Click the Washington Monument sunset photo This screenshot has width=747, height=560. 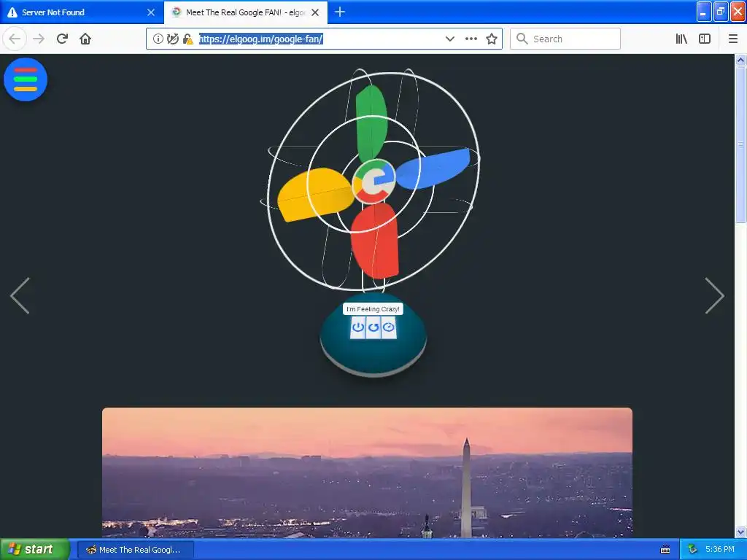[x=368, y=472]
